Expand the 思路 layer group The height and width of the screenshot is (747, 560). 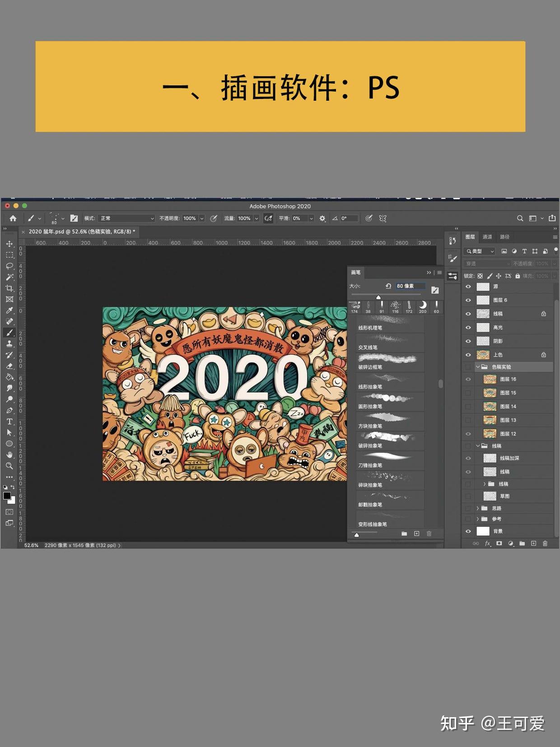(478, 508)
